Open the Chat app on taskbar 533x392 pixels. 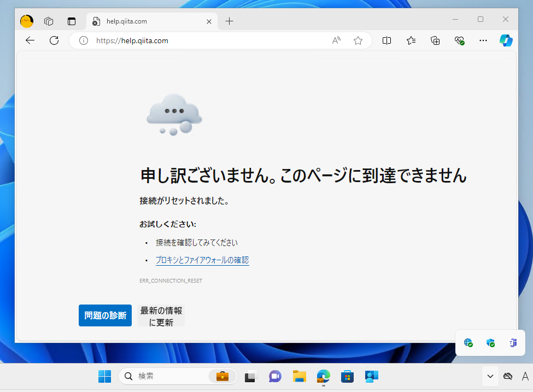(275, 376)
